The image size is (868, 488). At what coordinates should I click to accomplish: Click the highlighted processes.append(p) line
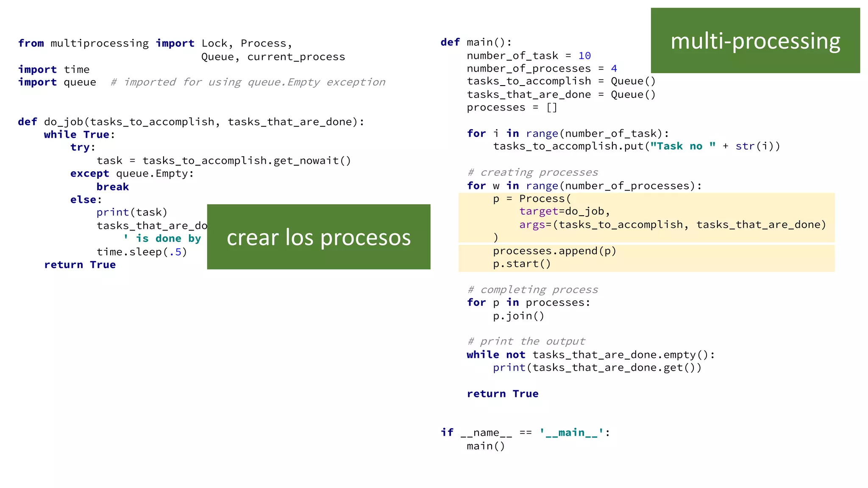tap(554, 251)
